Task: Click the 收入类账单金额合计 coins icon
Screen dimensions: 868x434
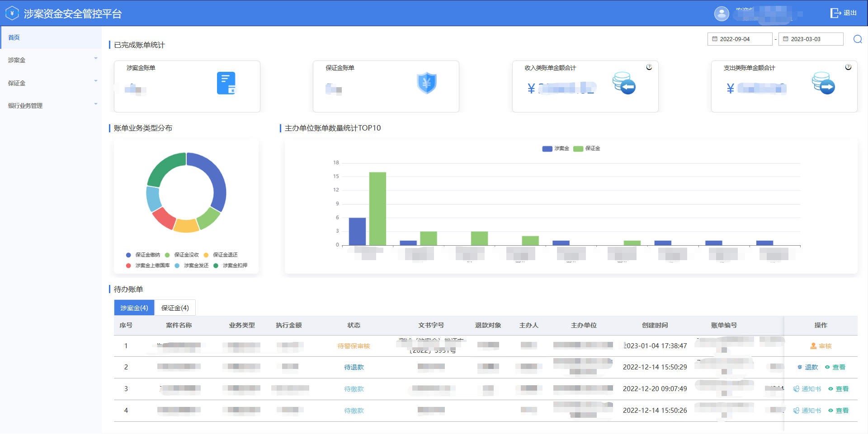Action: 624,83
